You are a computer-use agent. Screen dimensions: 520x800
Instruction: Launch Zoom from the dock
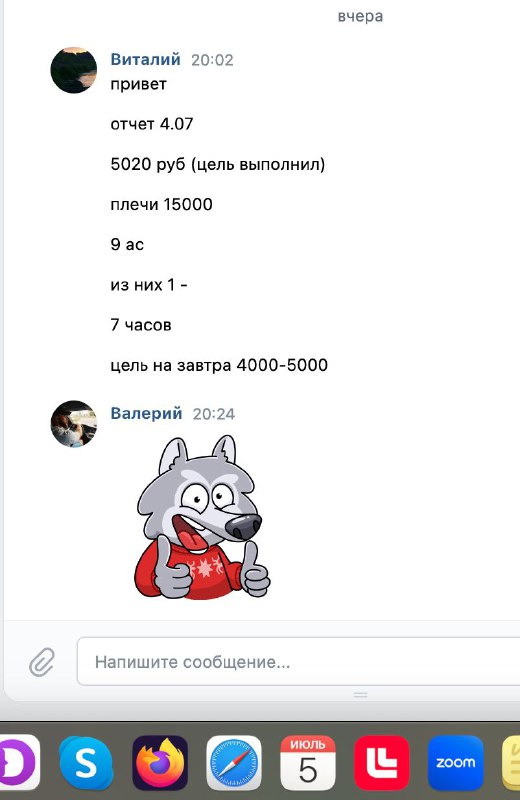pyautogui.click(x=455, y=763)
